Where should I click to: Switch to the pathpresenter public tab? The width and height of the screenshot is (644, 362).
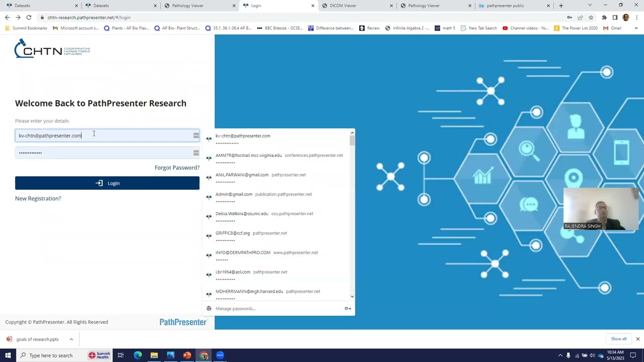tap(513, 6)
